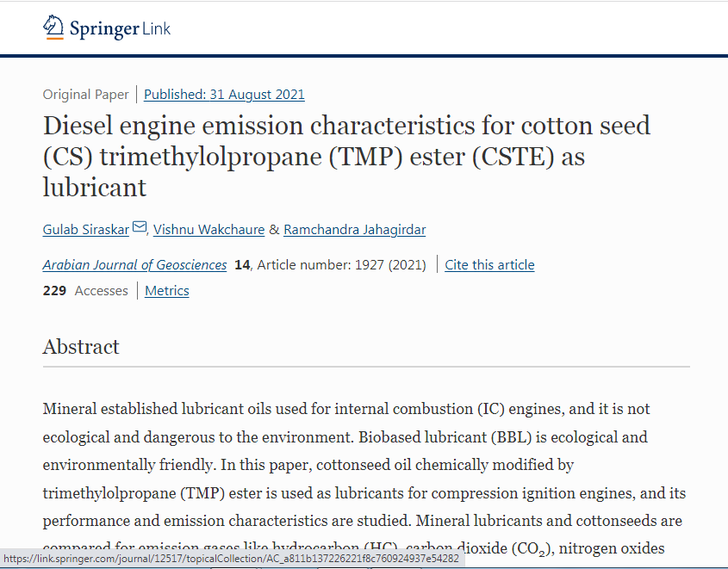This screenshot has width=728, height=569.
Task: Click the bold volume number 14
Action: tap(241, 265)
